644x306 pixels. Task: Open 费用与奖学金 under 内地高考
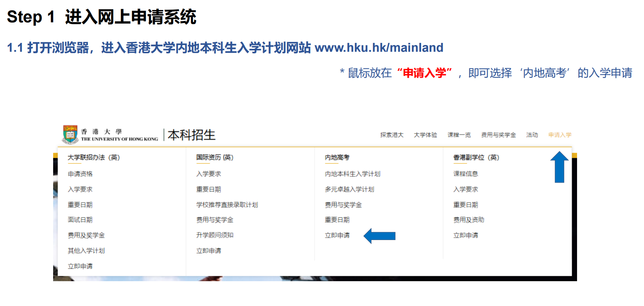click(x=343, y=205)
